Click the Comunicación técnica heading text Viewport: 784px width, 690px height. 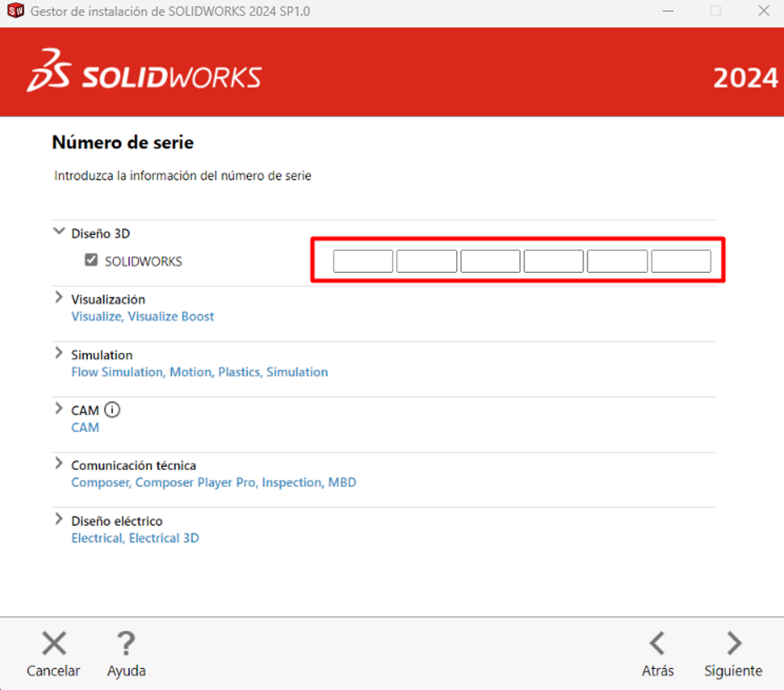(133, 466)
